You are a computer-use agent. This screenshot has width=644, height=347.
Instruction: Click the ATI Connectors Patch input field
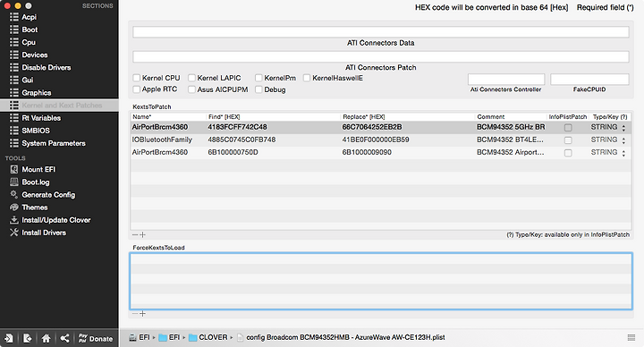[381, 56]
